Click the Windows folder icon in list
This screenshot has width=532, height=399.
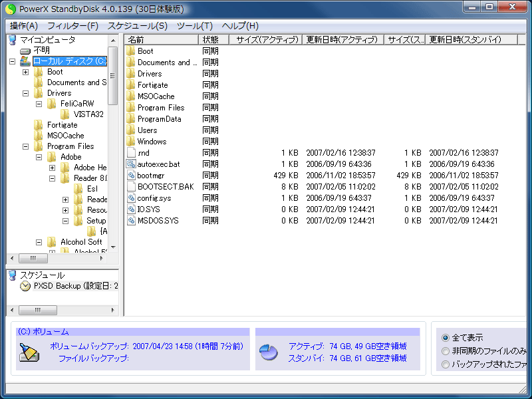pos(130,141)
